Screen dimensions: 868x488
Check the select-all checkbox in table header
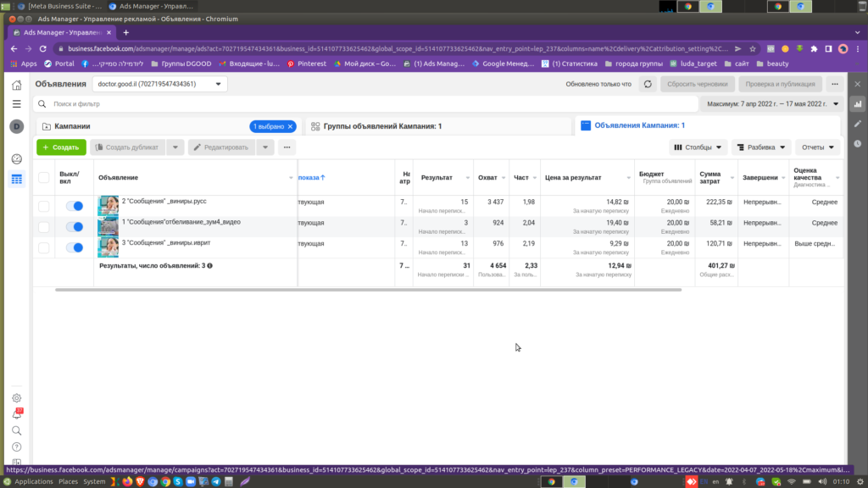point(44,177)
